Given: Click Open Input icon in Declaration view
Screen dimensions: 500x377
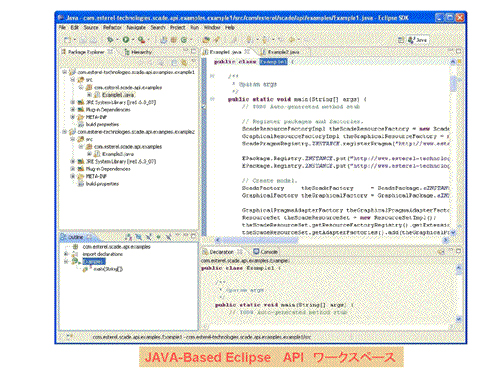Looking at the screenshot, I should coord(441,252).
